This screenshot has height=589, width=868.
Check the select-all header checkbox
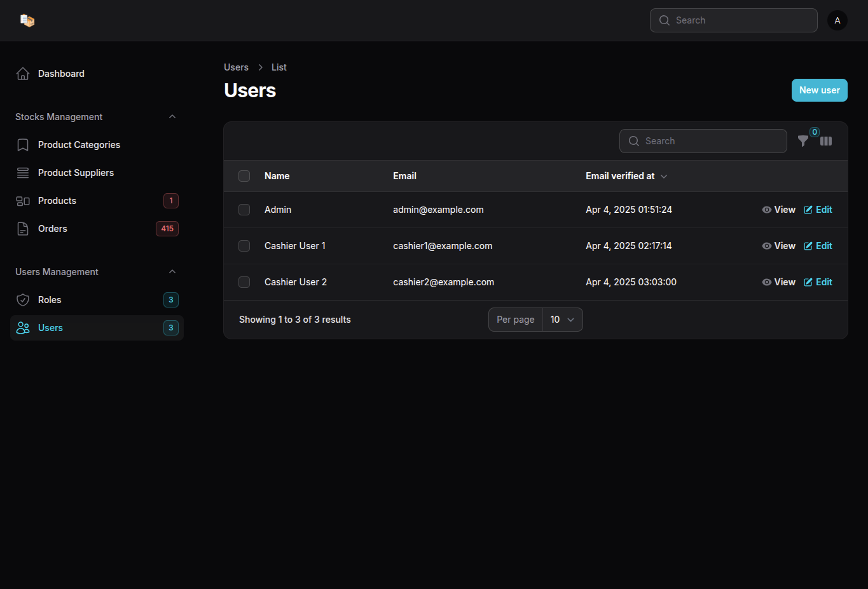point(244,176)
